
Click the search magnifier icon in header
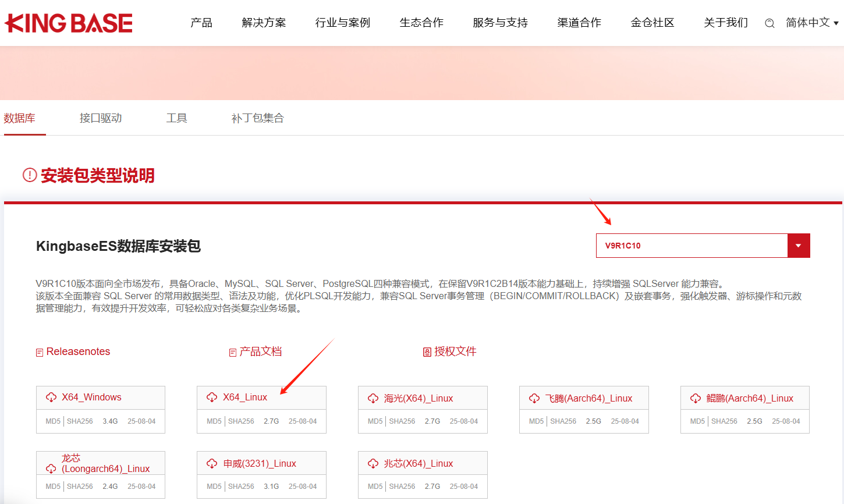click(x=769, y=23)
